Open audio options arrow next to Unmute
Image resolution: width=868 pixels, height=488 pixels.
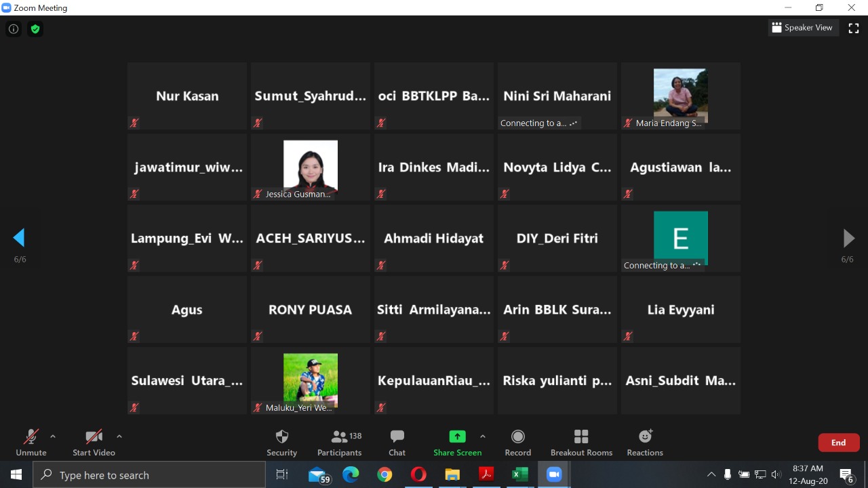tap(53, 436)
